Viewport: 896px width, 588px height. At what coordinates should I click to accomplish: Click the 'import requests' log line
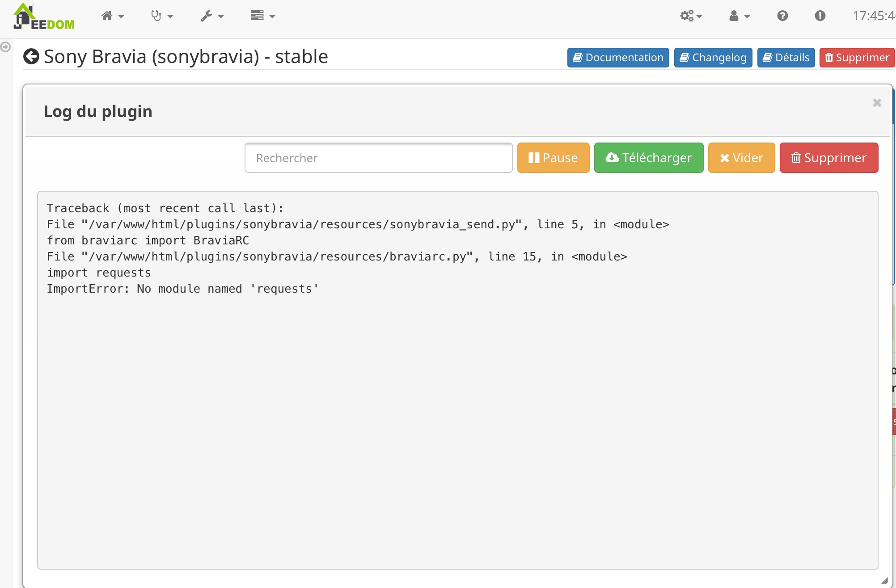(x=99, y=273)
